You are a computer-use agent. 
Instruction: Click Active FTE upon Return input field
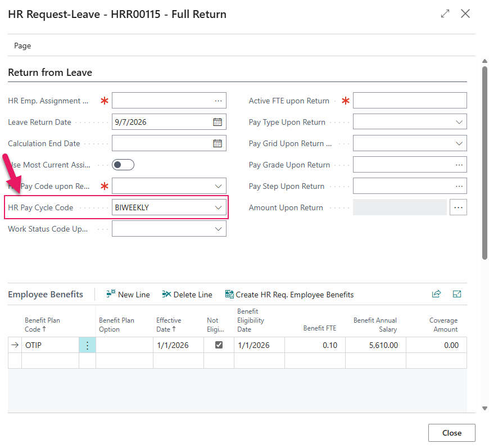410,101
